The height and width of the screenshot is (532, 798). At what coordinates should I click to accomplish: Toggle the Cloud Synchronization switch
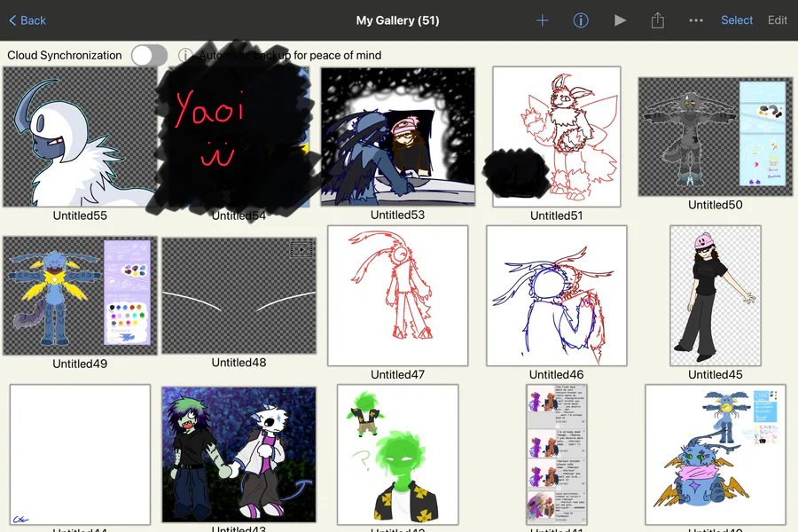[149, 55]
